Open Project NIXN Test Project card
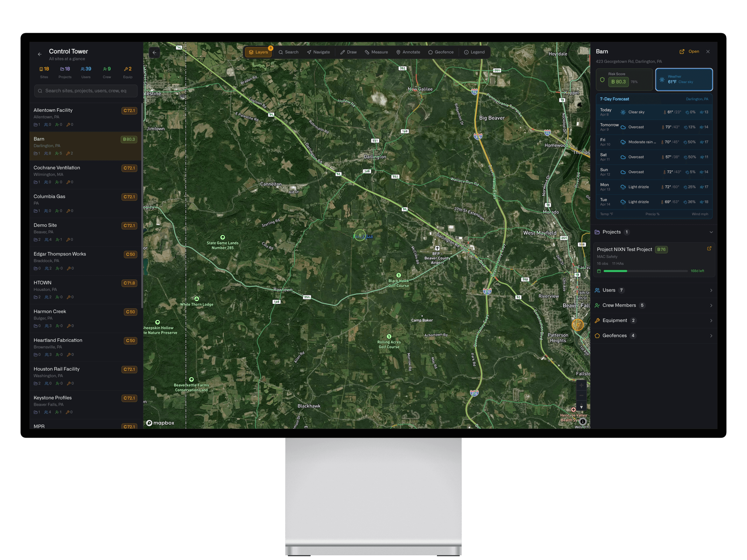The height and width of the screenshot is (560, 747). click(654, 260)
